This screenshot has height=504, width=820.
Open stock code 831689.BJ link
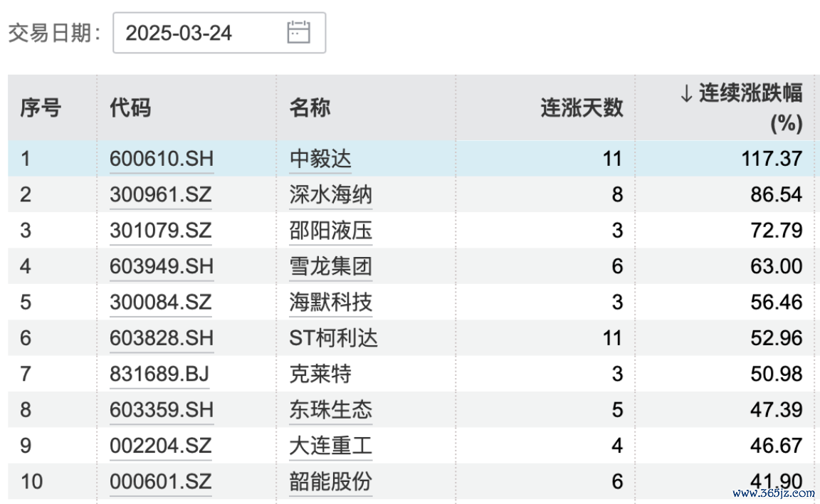pyautogui.click(x=159, y=374)
